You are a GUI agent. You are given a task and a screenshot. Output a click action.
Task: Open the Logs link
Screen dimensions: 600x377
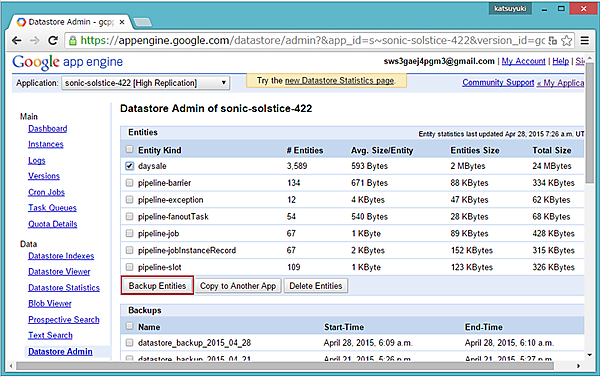(37, 161)
